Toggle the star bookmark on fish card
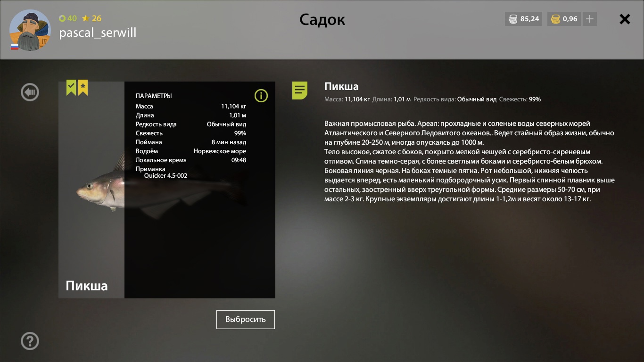Viewport: 644px width, 362px height. coord(83,88)
